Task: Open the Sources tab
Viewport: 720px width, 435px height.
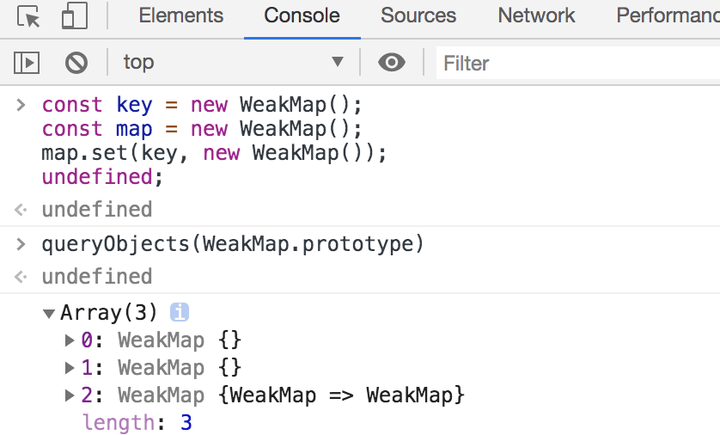Action: click(x=418, y=16)
